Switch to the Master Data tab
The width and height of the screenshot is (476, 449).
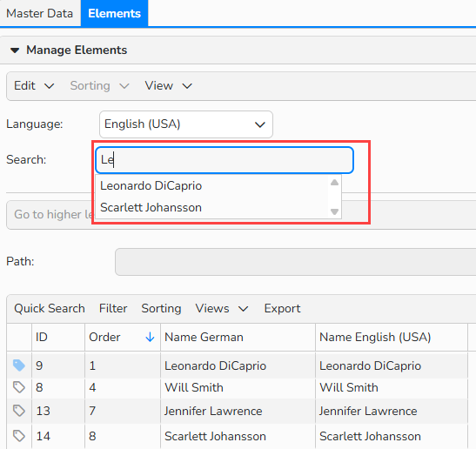pyautogui.click(x=40, y=13)
